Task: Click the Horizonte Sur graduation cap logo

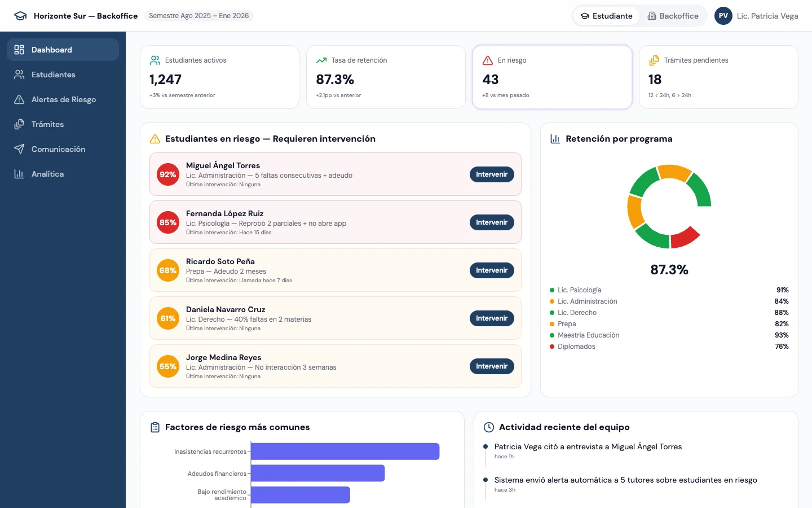Action: click(20, 16)
